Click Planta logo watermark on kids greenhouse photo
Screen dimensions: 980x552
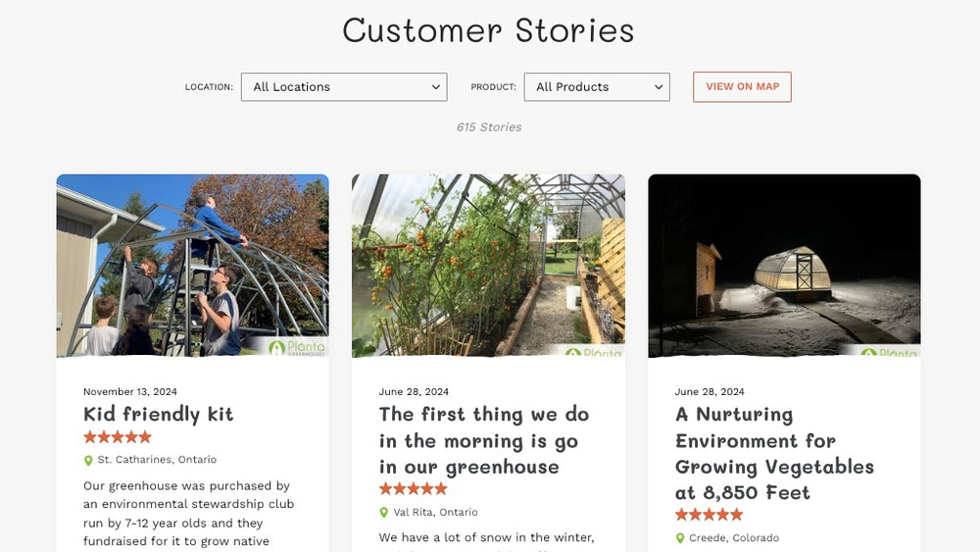298,347
